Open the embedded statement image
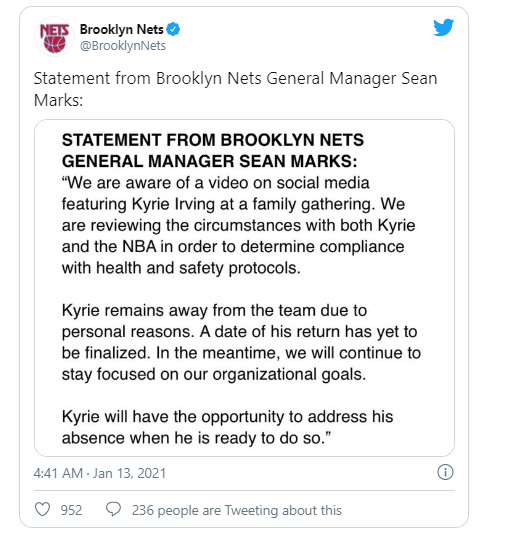 coord(244,288)
